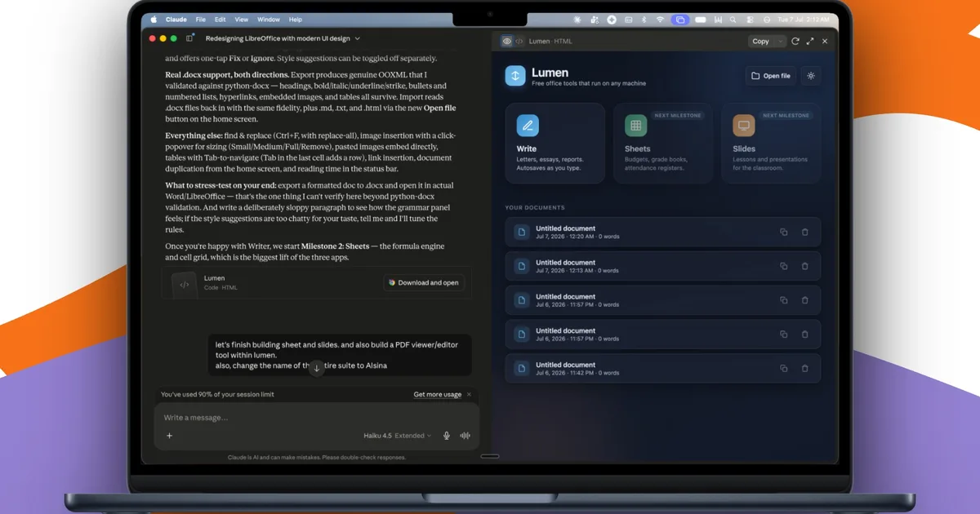The image size is (980, 514).
Task: Open the File menu
Action: [x=201, y=19]
